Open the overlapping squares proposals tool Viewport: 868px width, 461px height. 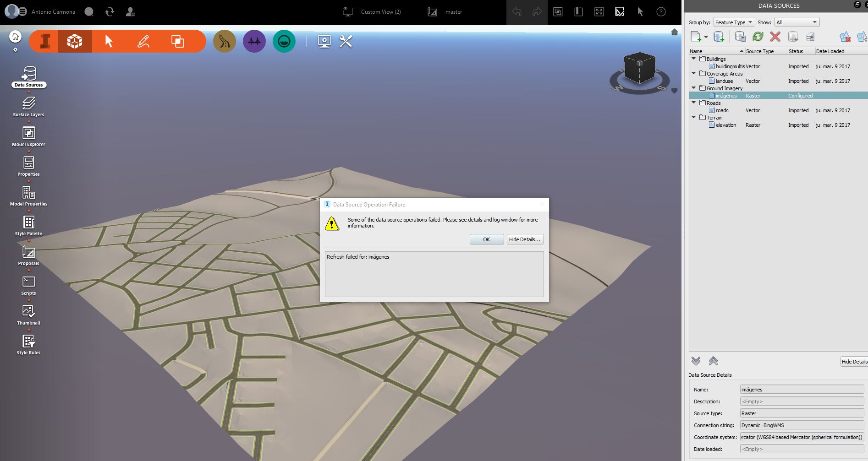tap(178, 41)
